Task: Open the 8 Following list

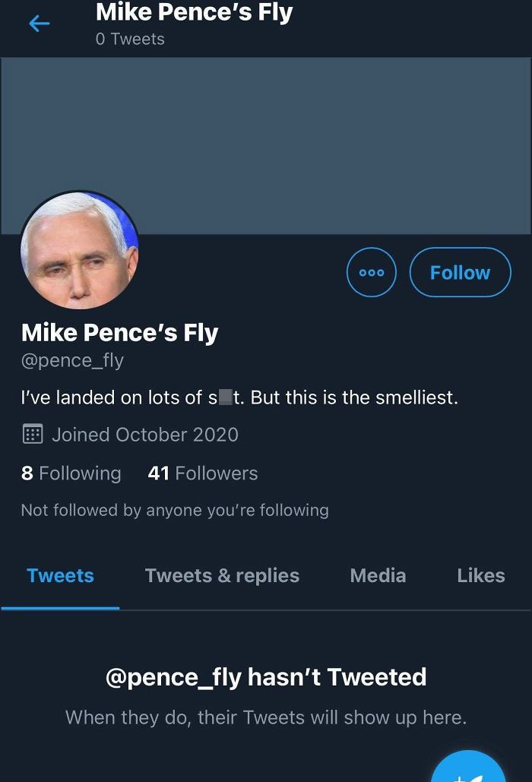Action: click(71, 473)
